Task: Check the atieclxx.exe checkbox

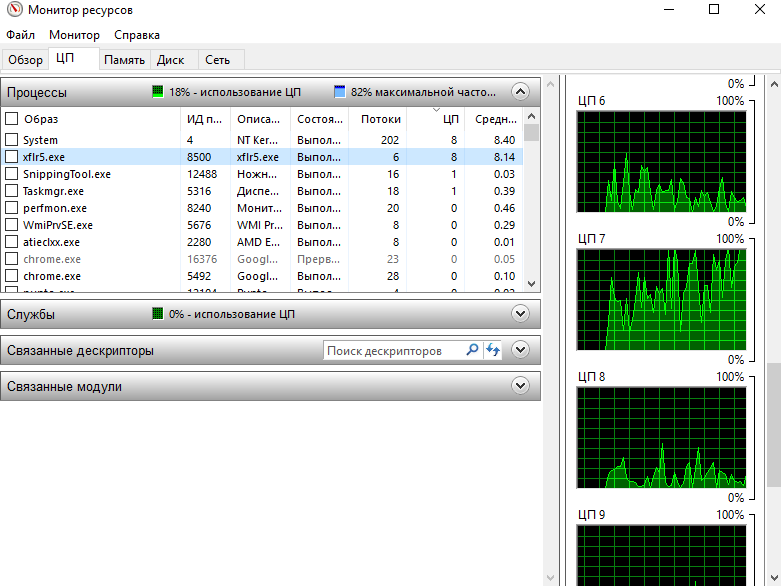Action: [11, 242]
